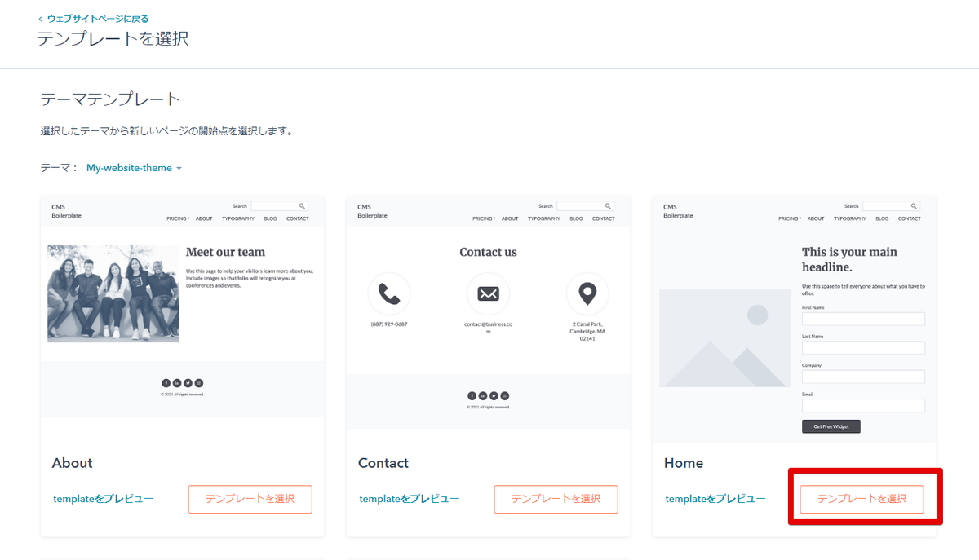The image size is (979, 560).
Task: Click the map pin icon in Contact preview
Action: point(587,293)
